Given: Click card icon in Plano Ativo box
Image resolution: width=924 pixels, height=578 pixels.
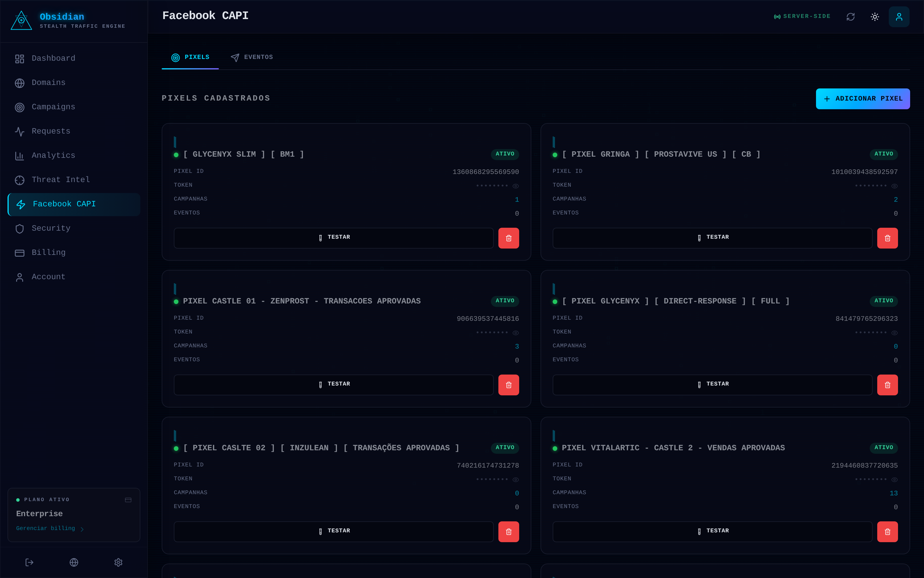Looking at the screenshot, I should tap(128, 500).
